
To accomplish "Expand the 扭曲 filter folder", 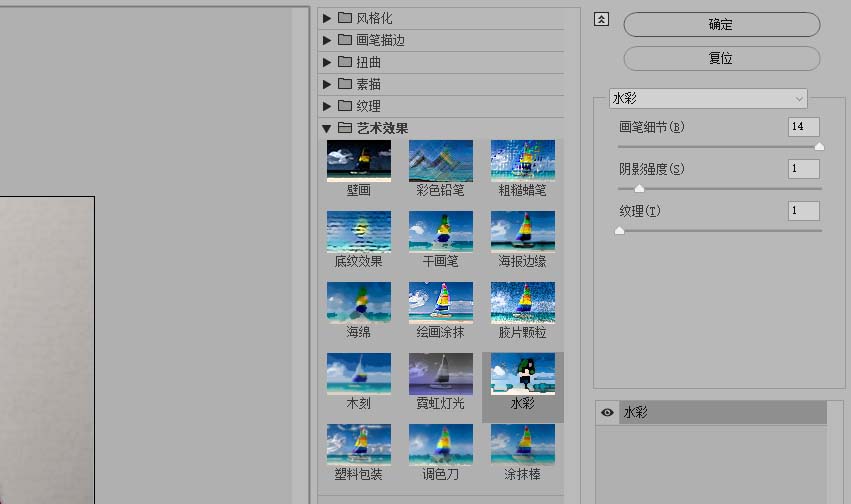I will point(327,62).
